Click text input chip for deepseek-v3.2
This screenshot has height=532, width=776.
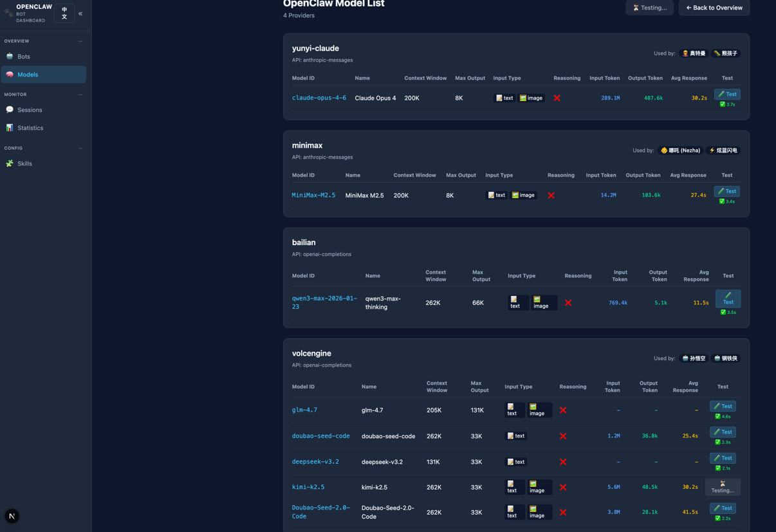(516, 462)
